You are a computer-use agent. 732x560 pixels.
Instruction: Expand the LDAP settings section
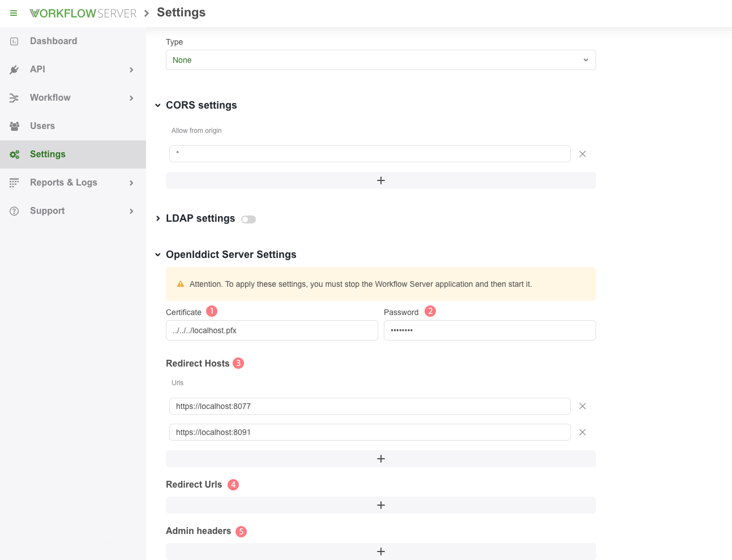[158, 219]
